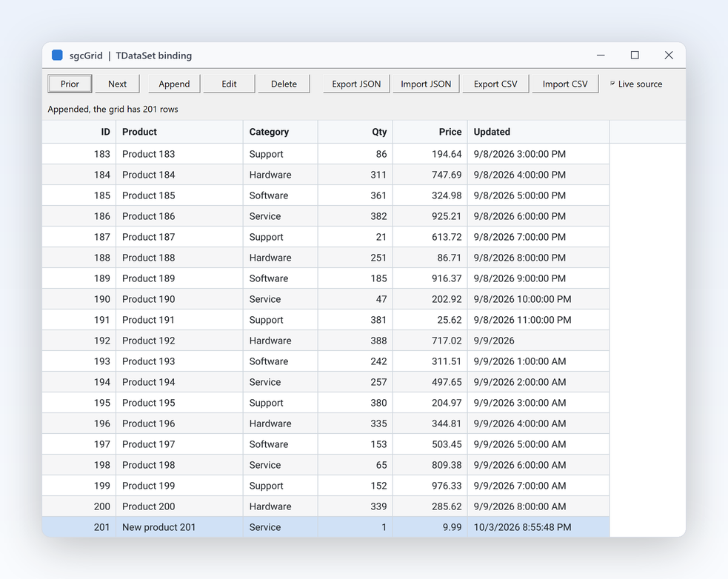This screenshot has width=728, height=579.
Task: Select the 'Product 187' cell
Action: point(179,237)
